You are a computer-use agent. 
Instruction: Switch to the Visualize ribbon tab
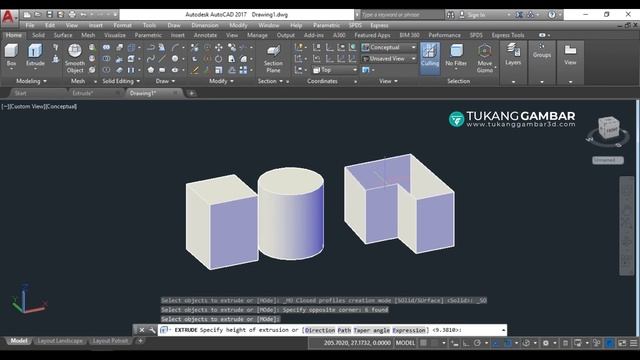point(115,36)
